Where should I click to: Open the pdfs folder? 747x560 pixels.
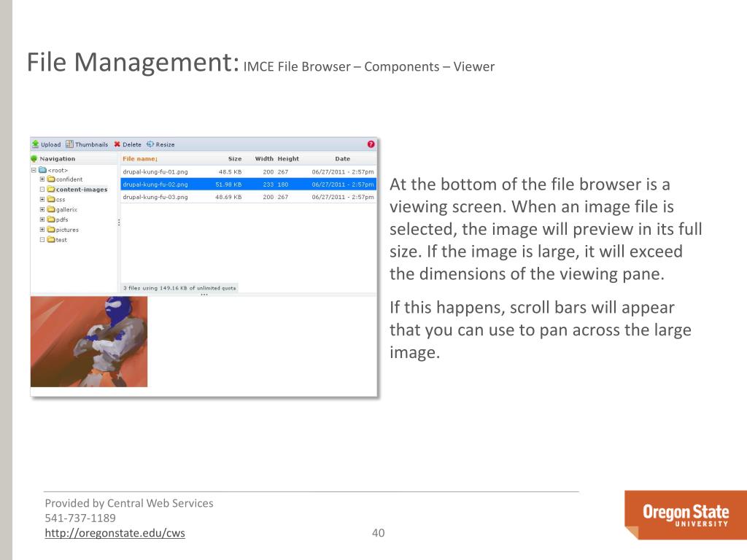pyautogui.click(x=58, y=219)
